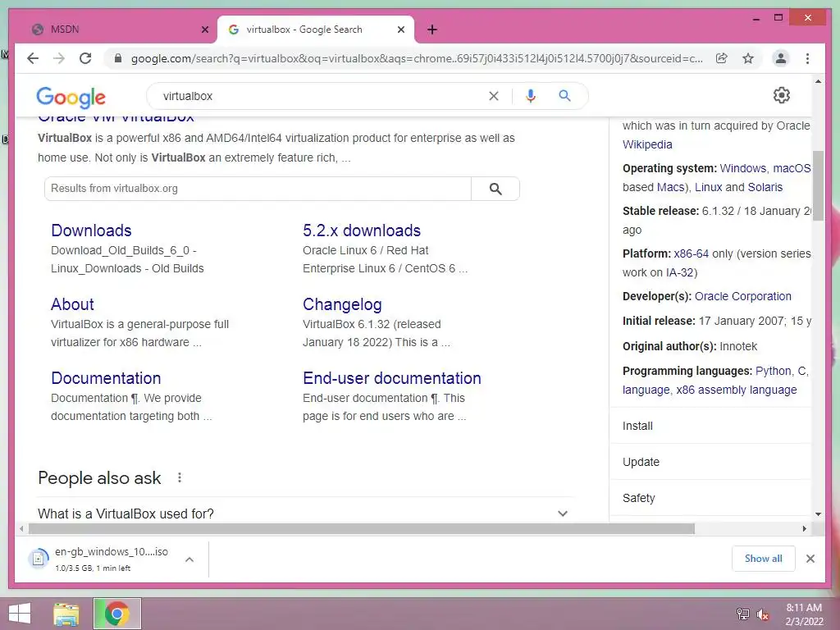840x630 pixels.
Task: Click the horizontal scrollbar thumb
Action: pyautogui.click(x=362, y=529)
